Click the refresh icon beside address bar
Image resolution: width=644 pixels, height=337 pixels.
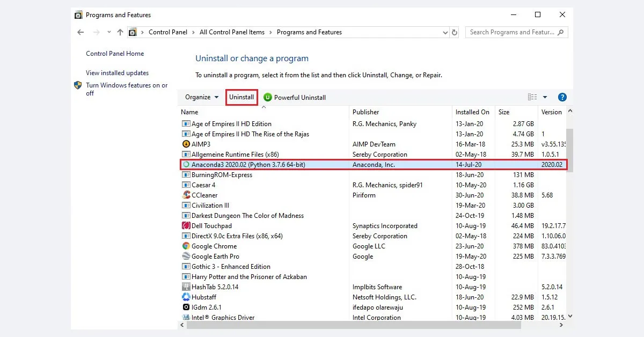point(455,32)
